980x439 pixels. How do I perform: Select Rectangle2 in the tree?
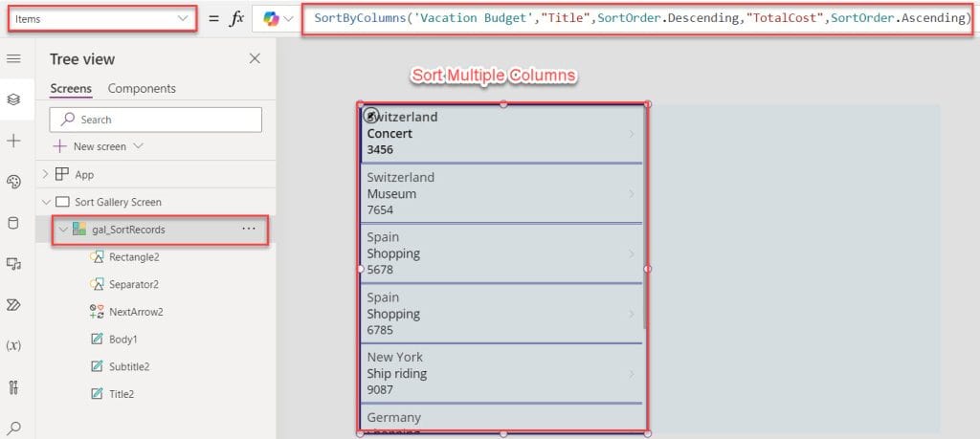pos(134,256)
